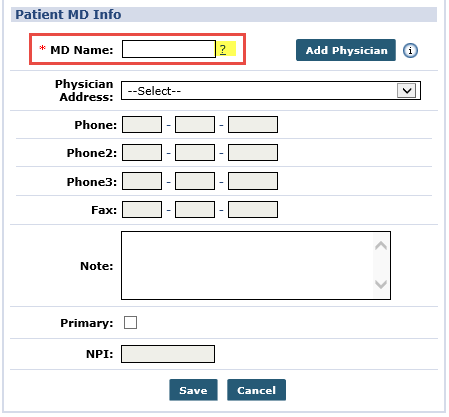Select the last Fax number box
The width and height of the screenshot is (449, 417).
click(x=253, y=209)
